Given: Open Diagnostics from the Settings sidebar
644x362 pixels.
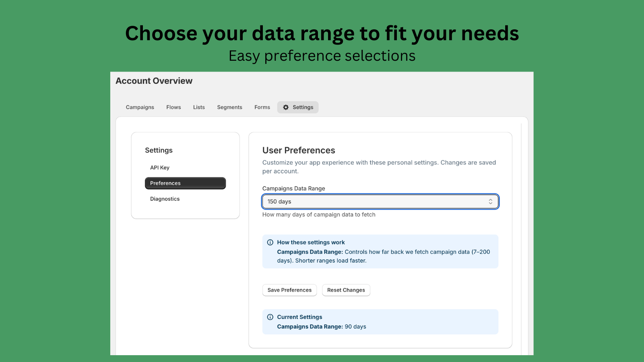Looking at the screenshot, I should [165, 199].
